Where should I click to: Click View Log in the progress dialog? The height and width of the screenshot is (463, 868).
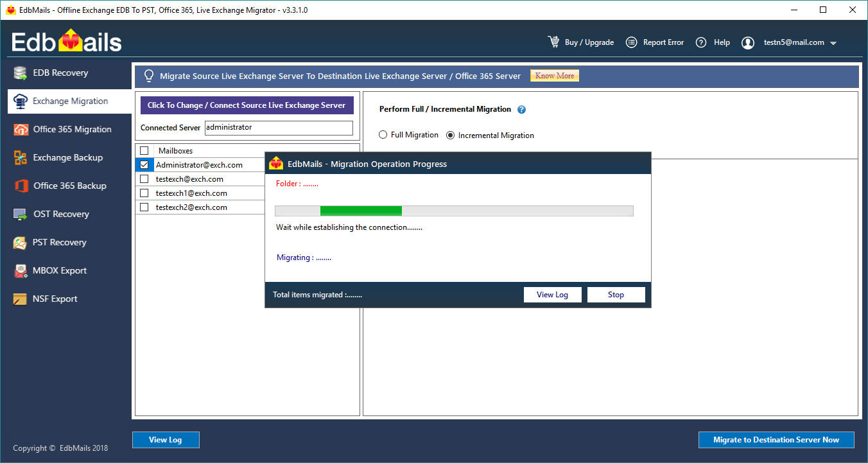(552, 295)
